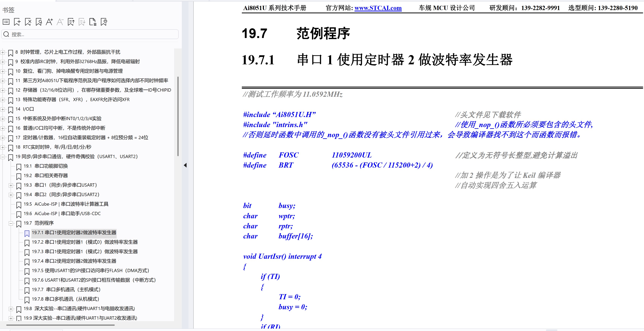Collapse the 19.7 范例程序 tree node
The image size is (644, 331).
click(x=11, y=223)
